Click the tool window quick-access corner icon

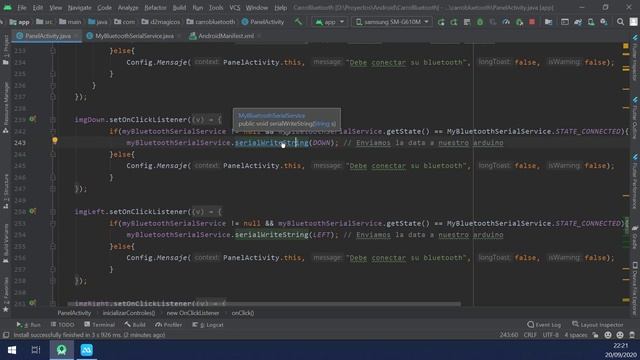pyautogui.click(x=6, y=335)
